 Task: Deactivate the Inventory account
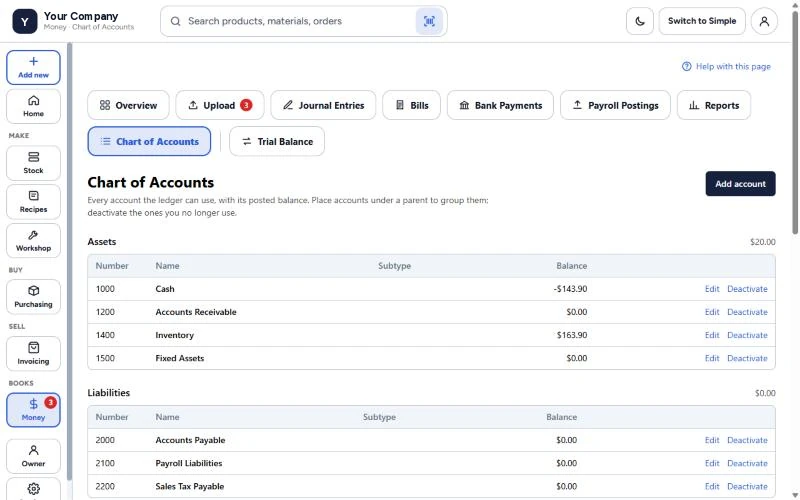coord(747,335)
